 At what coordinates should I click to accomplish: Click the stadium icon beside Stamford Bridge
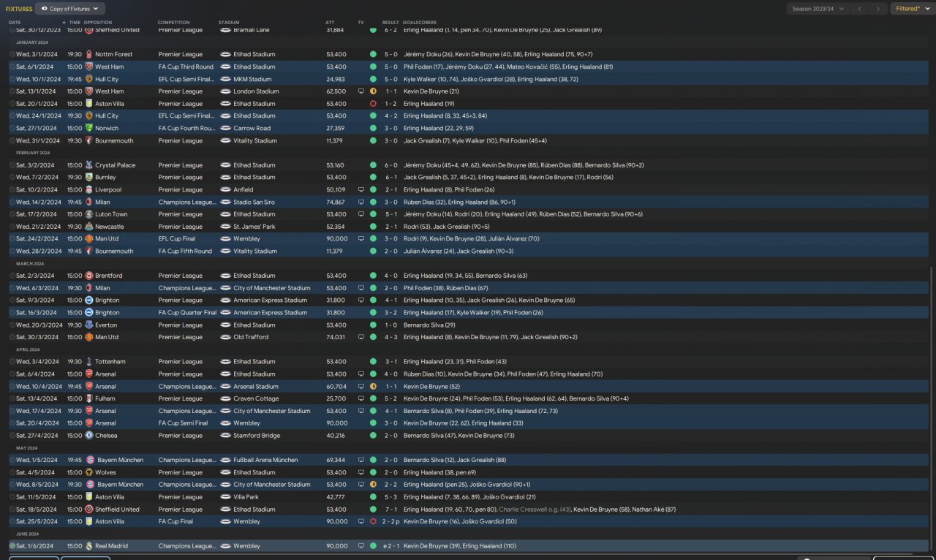pyautogui.click(x=225, y=435)
